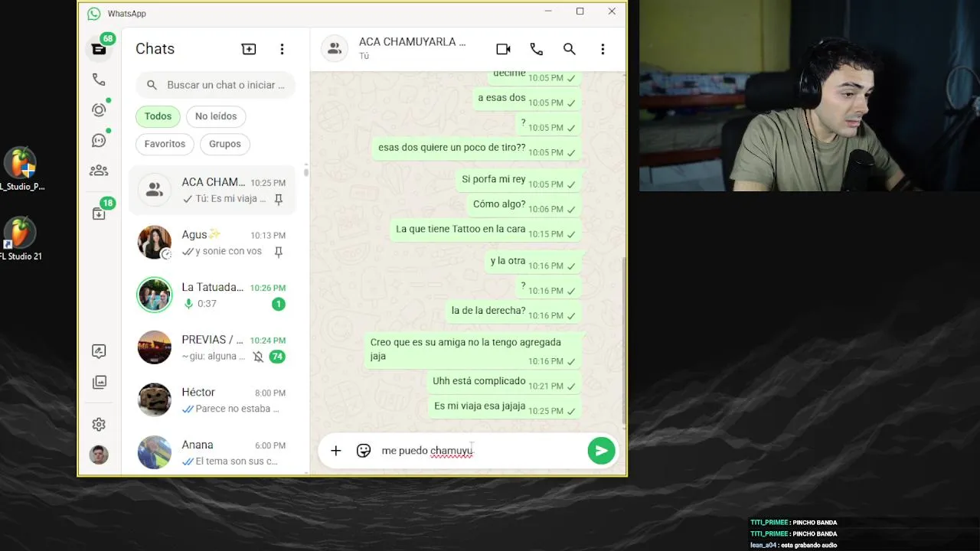Click message 'la de la derecha?'
980x551 pixels.
click(x=513, y=311)
